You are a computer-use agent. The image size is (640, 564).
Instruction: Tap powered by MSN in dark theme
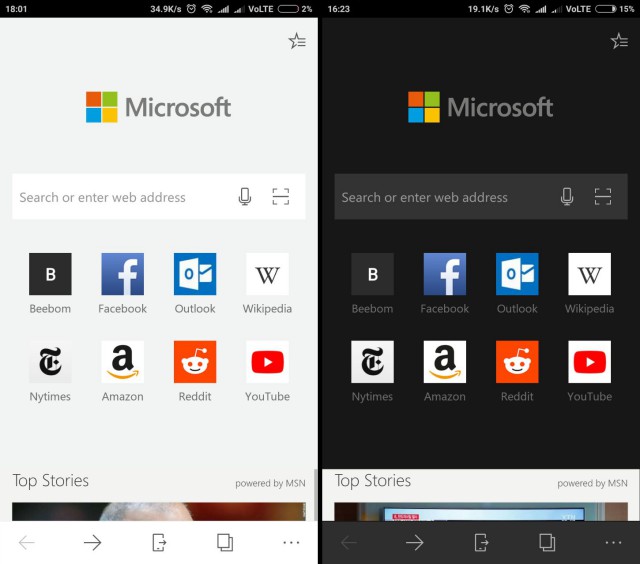click(x=592, y=483)
